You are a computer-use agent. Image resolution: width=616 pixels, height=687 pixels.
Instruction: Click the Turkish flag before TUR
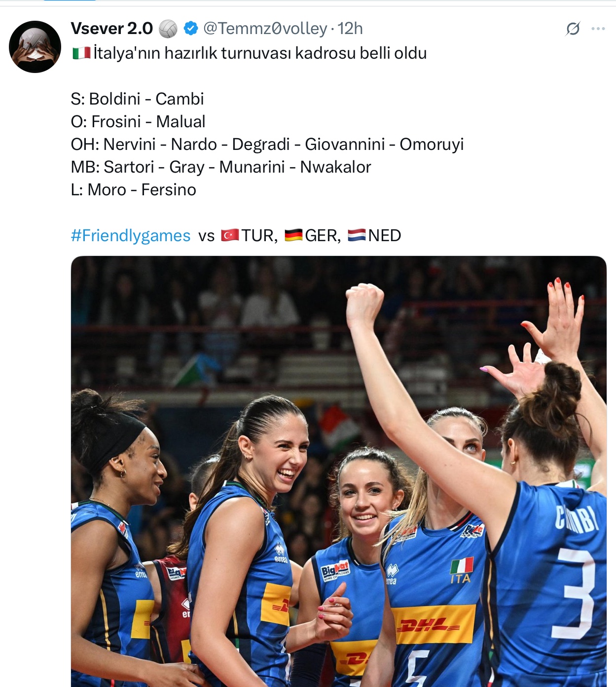pyautogui.click(x=230, y=235)
